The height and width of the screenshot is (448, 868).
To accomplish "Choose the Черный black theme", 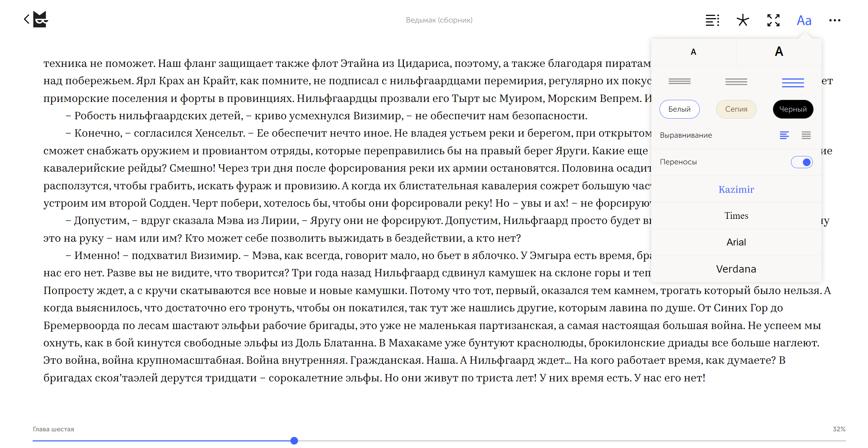I will [x=793, y=109].
